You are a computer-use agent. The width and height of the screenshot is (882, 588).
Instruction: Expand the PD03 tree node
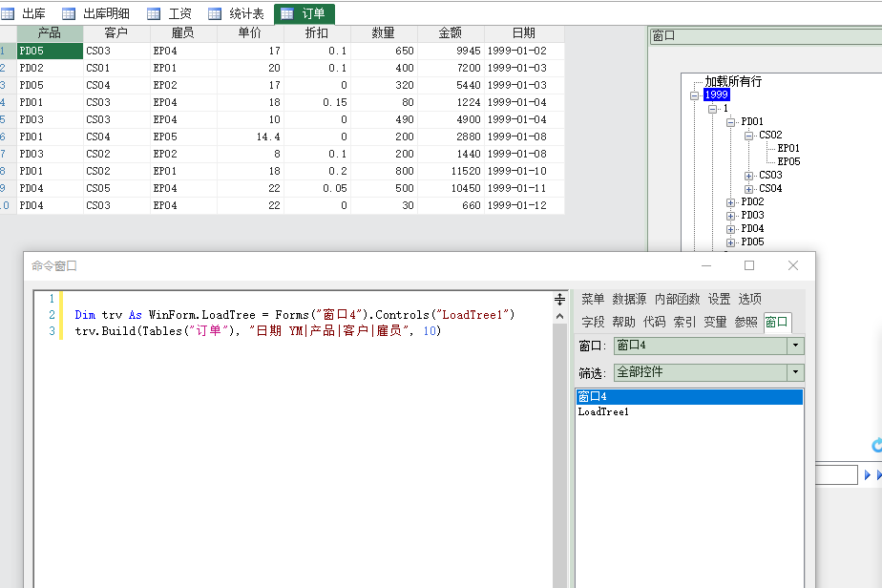(730, 216)
